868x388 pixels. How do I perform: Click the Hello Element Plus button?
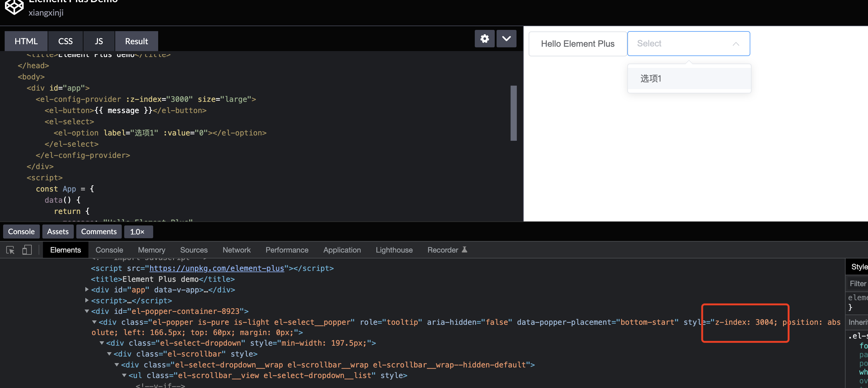click(578, 44)
